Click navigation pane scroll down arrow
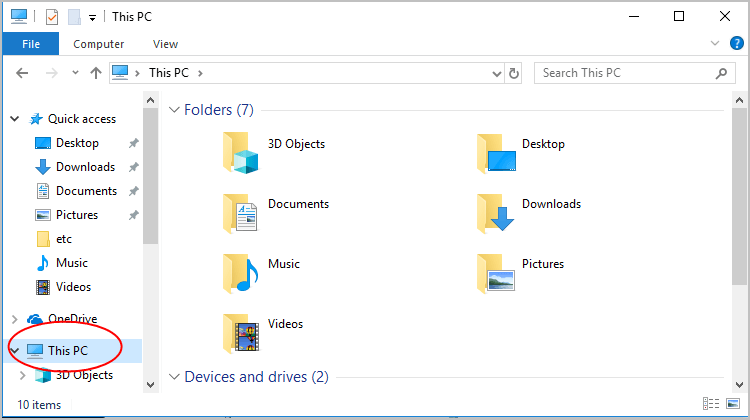 (150, 385)
